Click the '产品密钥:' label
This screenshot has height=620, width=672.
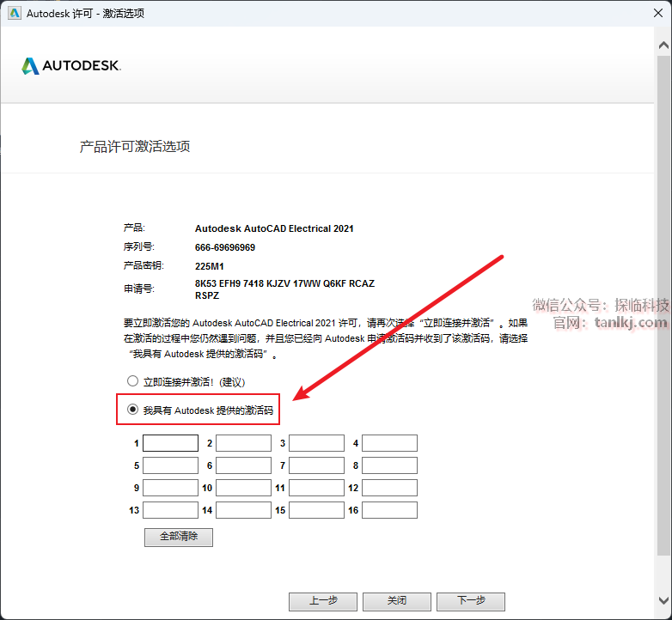click(144, 265)
